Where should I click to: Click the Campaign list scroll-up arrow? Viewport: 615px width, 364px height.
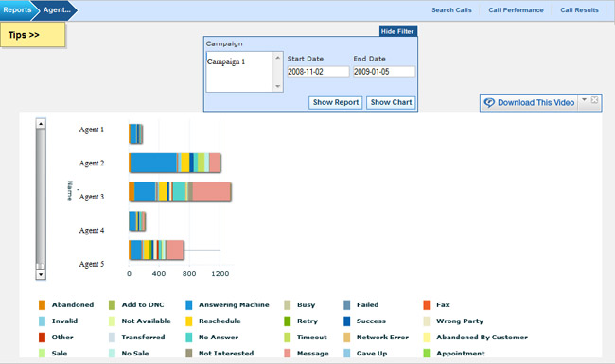[277, 58]
